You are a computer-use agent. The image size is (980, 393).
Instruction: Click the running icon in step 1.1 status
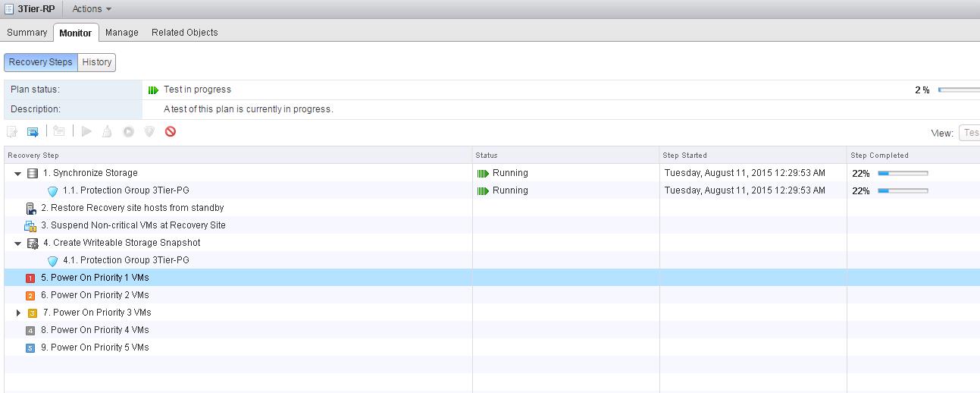coord(483,190)
